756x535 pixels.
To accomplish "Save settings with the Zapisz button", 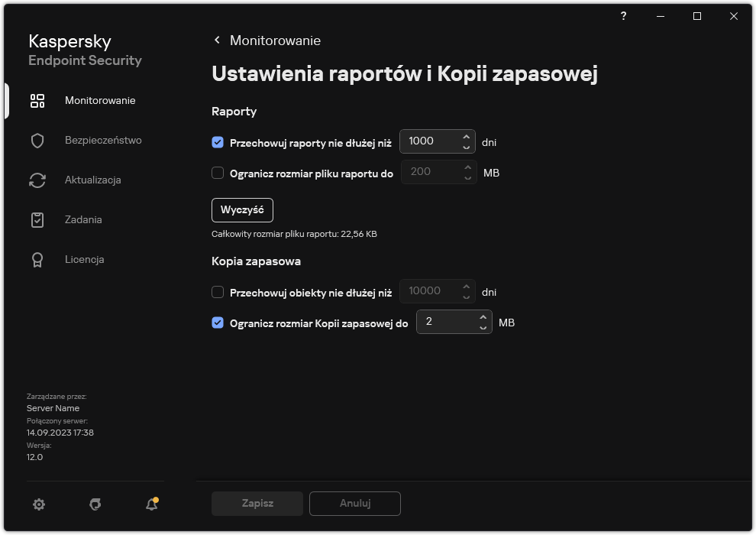I will [x=257, y=503].
